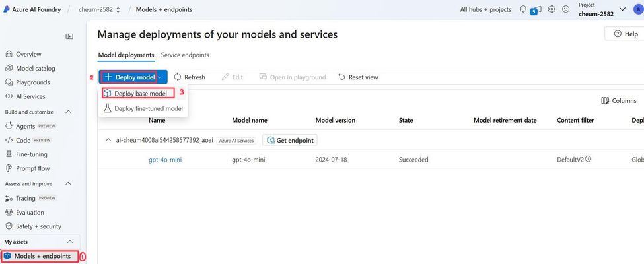Image resolution: width=644 pixels, height=264 pixels.
Task: Click the Models + endpoints breadcrumb
Action: point(164,9)
